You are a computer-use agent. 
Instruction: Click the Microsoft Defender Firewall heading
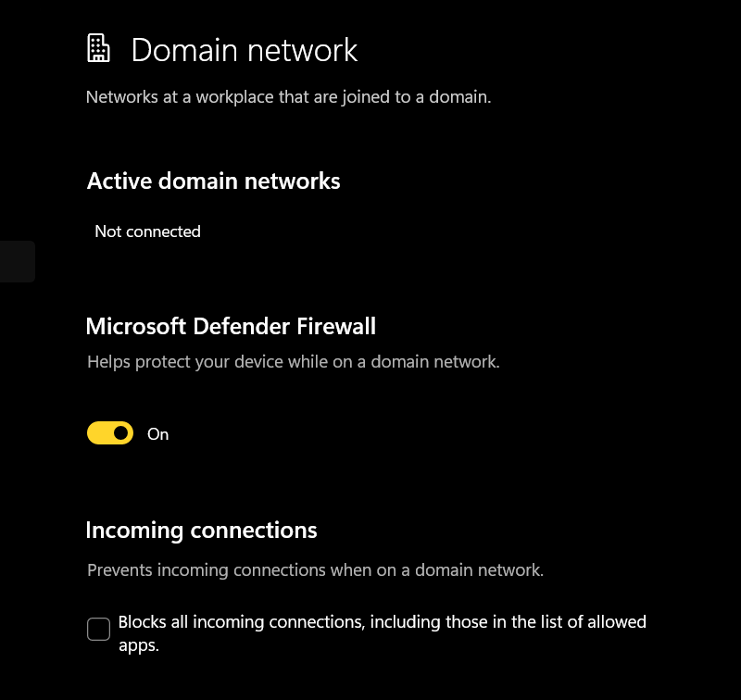pyautogui.click(x=231, y=326)
